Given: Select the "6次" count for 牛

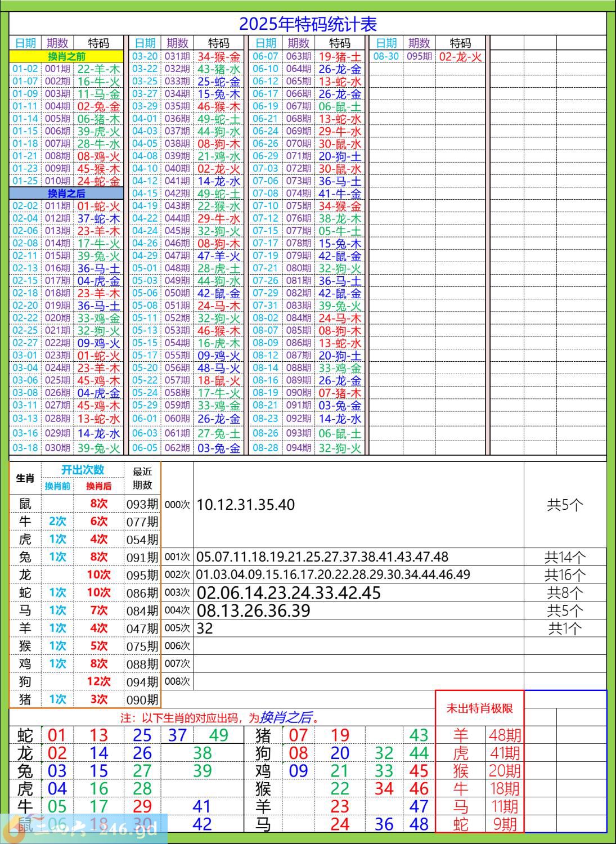Looking at the screenshot, I should (x=99, y=522).
